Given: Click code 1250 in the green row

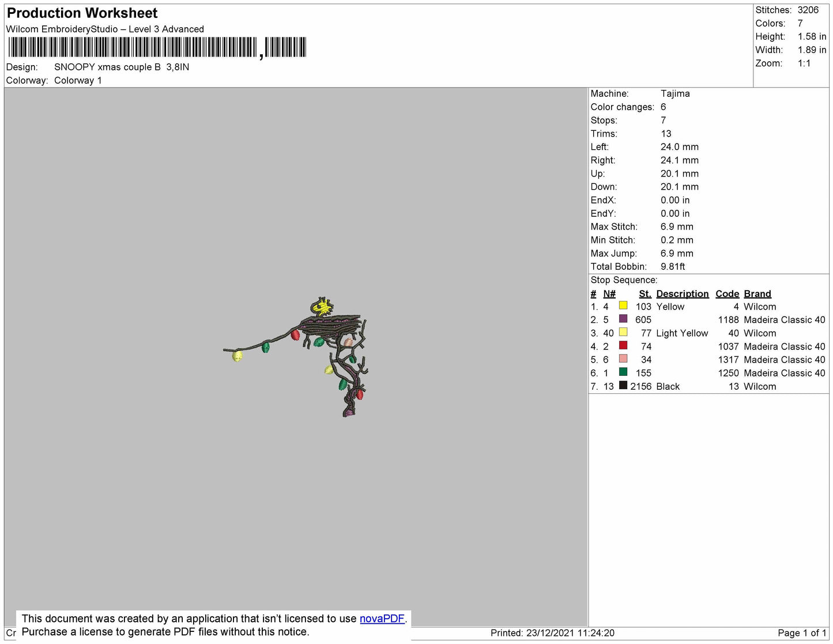Looking at the screenshot, I should 728,373.
